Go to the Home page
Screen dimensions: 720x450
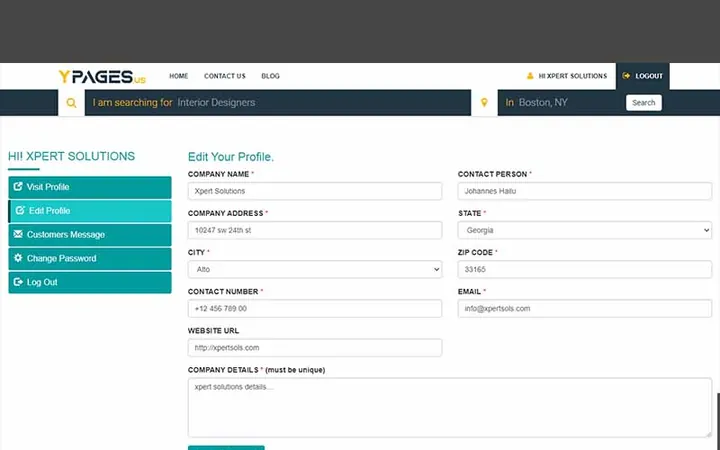[179, 76]
